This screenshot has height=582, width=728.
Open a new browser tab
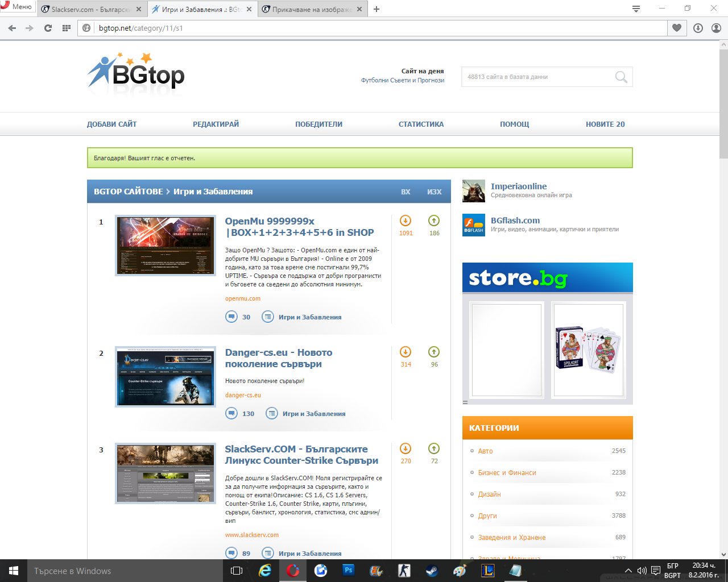point(377,9)
